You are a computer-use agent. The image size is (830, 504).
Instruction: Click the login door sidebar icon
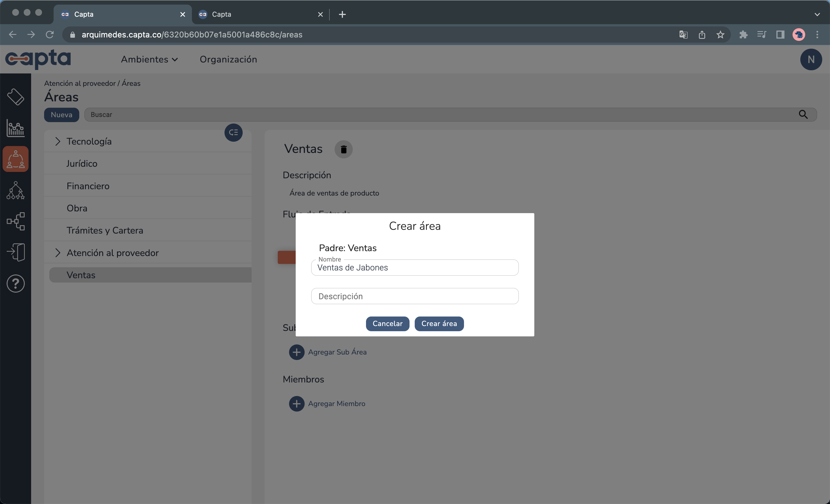pos(16,252)
